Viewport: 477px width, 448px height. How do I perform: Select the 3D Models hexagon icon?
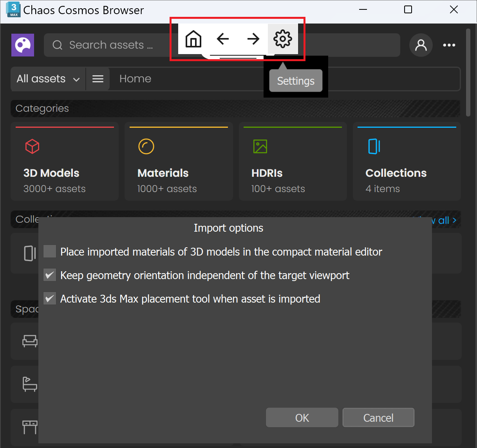(32, 147)
